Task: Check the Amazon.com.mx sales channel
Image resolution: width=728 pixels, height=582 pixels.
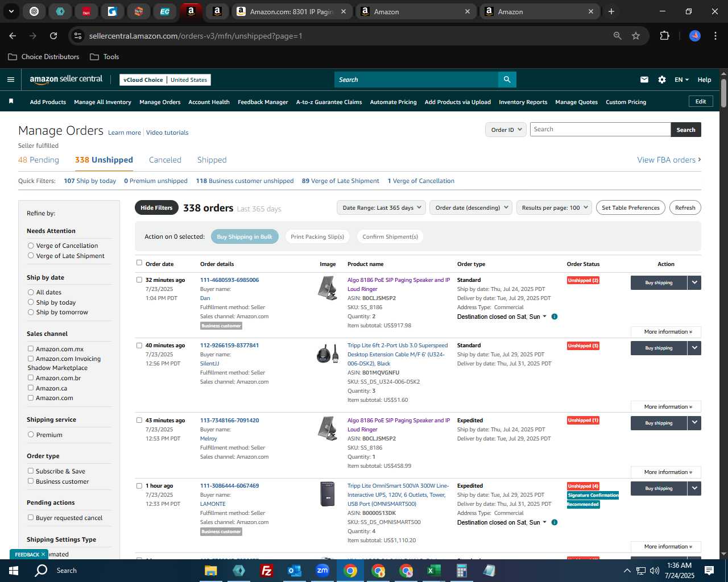Action: tap(31, 349)
